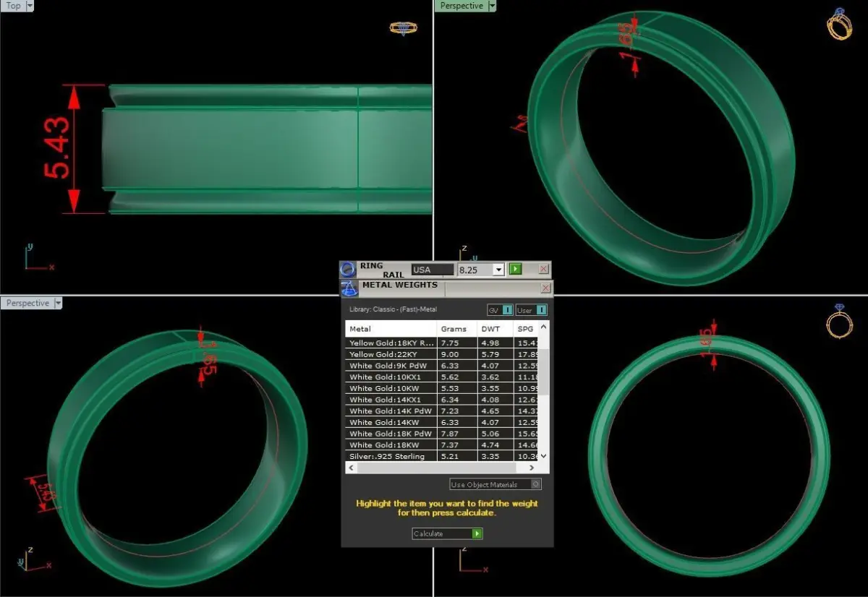Sort by the DWT column header

click(x=495, y=329)
